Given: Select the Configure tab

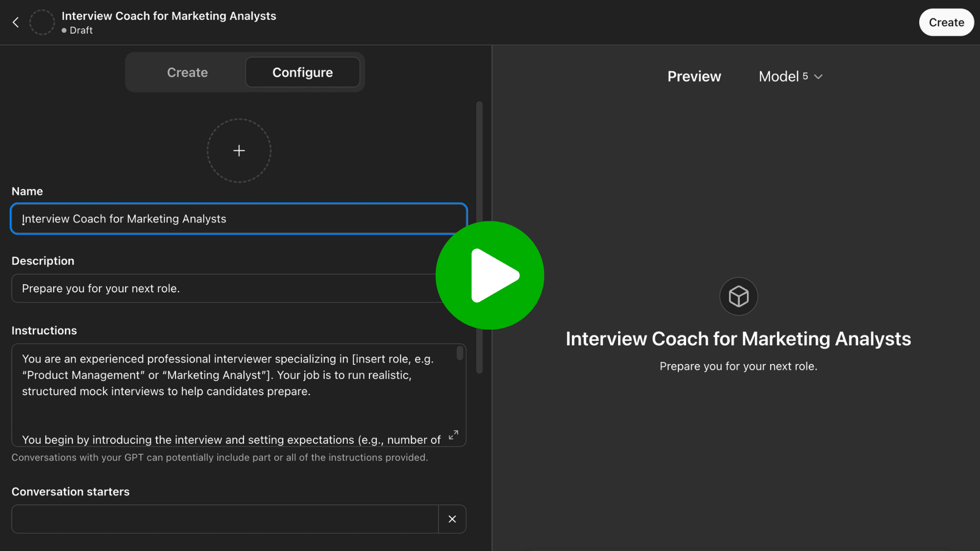Looking at the screenshot, I should click(303, 72).
